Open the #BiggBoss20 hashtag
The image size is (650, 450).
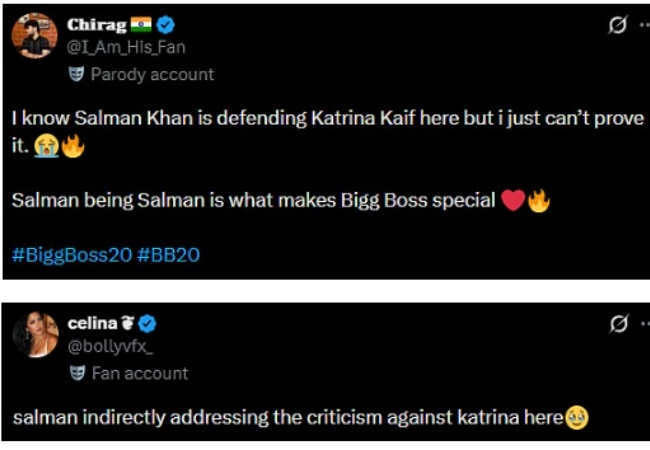(x=72, y=255)
